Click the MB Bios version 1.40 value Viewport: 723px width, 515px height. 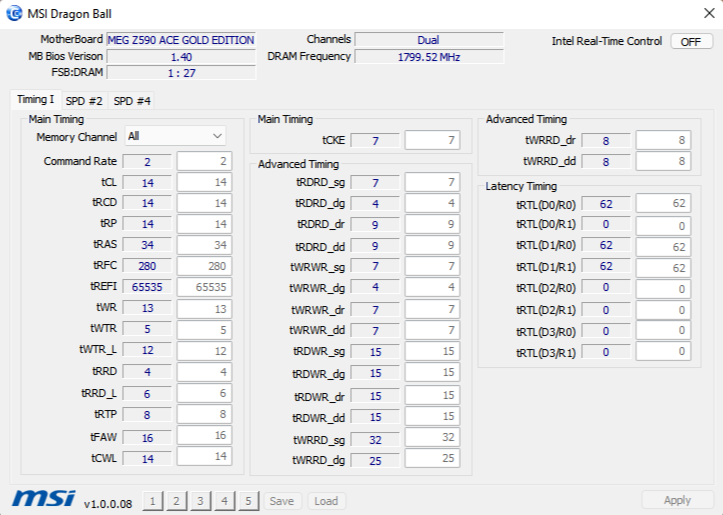tap(181, 57)
